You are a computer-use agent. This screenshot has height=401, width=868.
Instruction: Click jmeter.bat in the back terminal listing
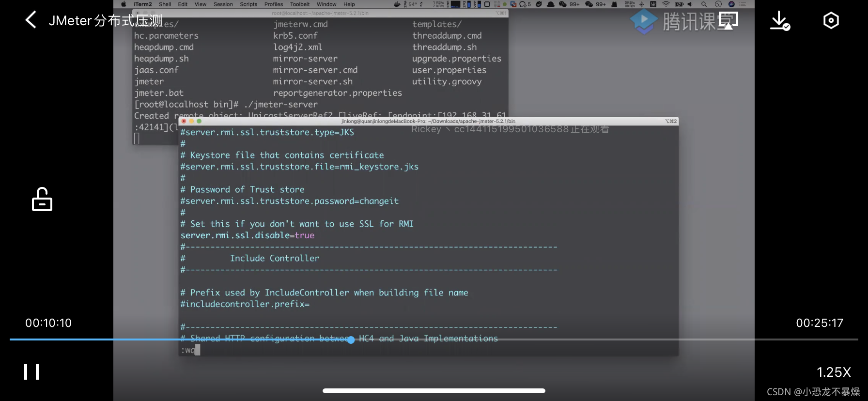159,93
